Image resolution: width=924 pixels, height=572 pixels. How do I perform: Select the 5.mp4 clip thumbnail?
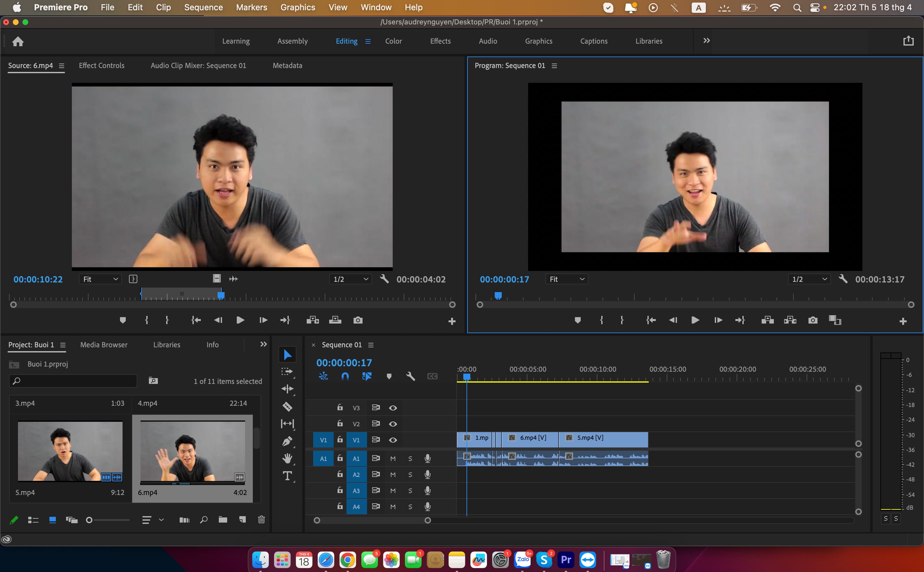click(70, 451)
